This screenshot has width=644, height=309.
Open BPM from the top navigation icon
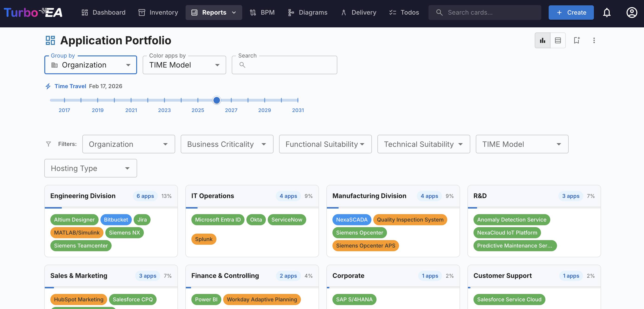262,12
